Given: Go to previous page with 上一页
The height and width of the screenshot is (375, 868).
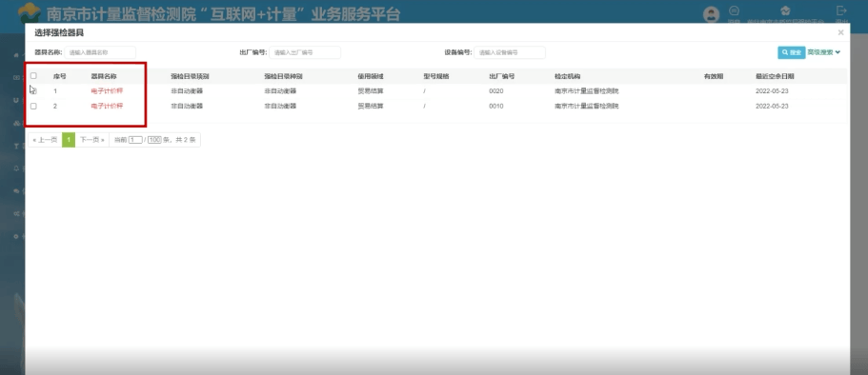Looking at the screenshot, I should tap(45, 140).
